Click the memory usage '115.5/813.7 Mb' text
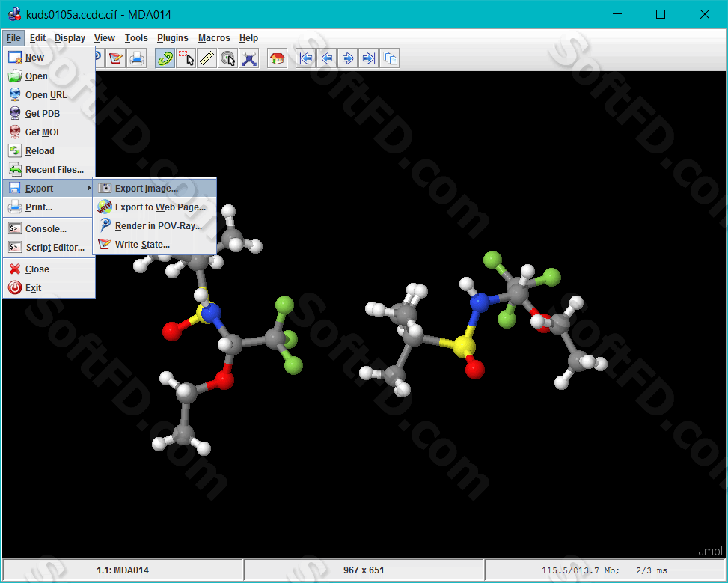The width and height of the screenshot is (728, 583). pos(580,570)
